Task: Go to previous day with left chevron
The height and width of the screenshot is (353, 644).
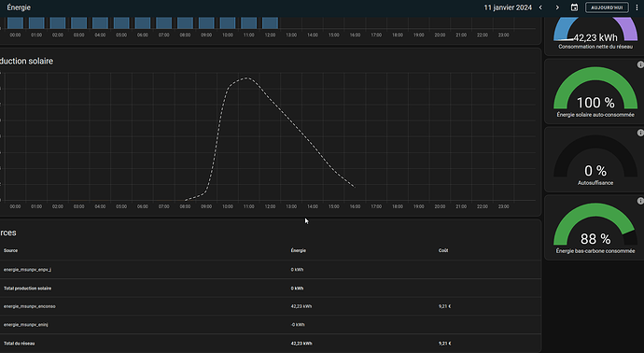Action: [x=540, y=7]
